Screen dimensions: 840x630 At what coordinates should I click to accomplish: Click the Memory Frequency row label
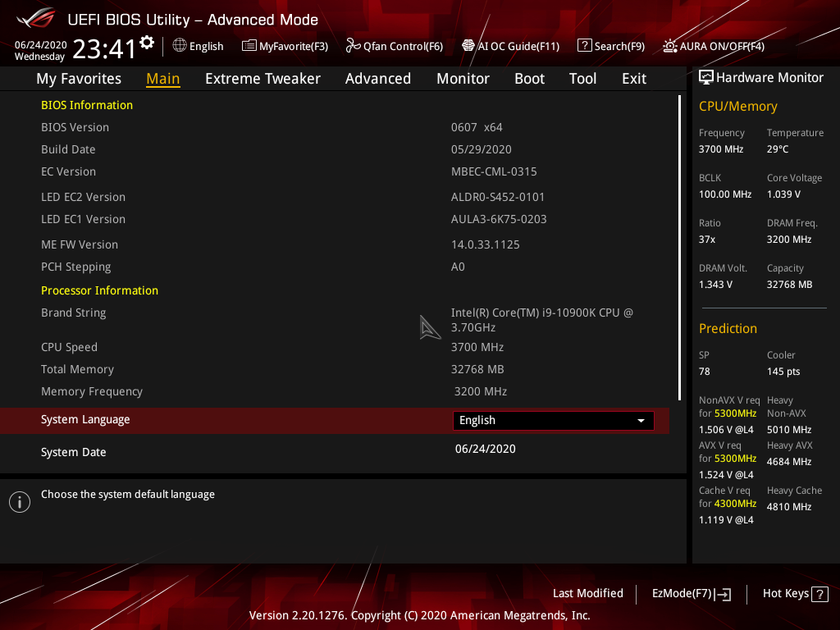[92, 391]
